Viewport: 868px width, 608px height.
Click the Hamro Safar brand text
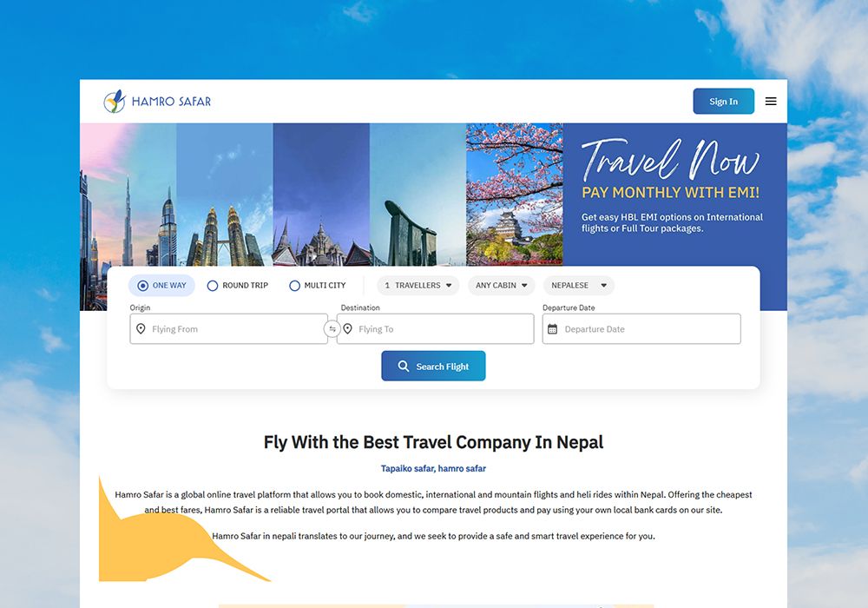(x=171, y=102)
